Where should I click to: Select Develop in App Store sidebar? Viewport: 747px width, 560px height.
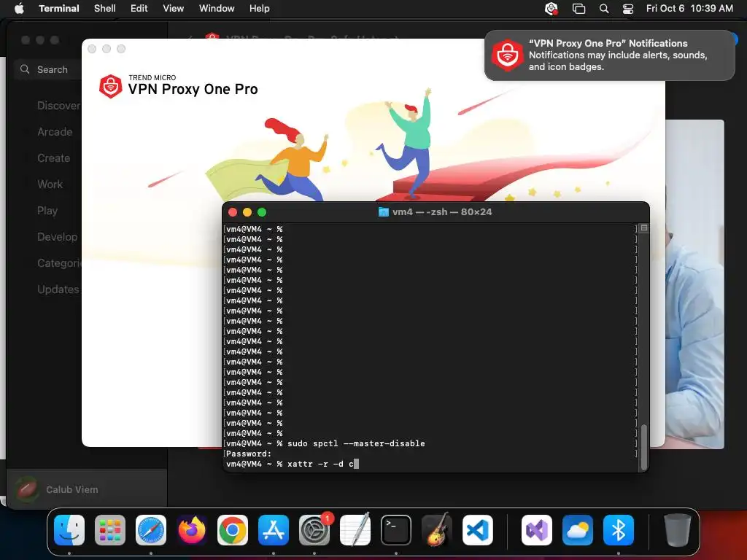[x=57, y=237]
